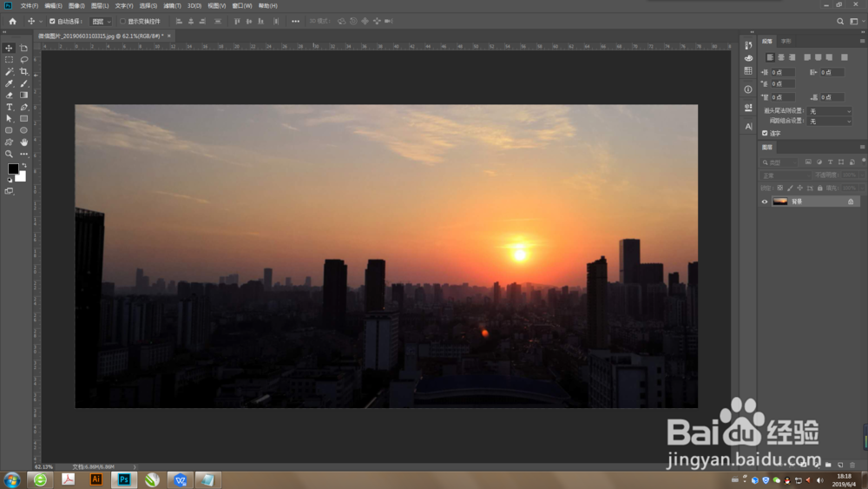Open the Image menu
Image resolution: width=868 pixels, height=489 pixels.
pyautogui.click(x=76, y=5)
